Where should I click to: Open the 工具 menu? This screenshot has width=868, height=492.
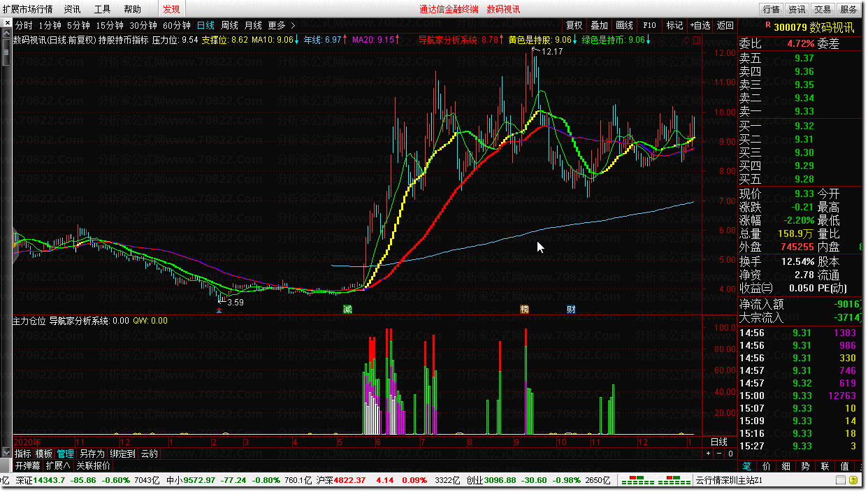tap(102, 9)
